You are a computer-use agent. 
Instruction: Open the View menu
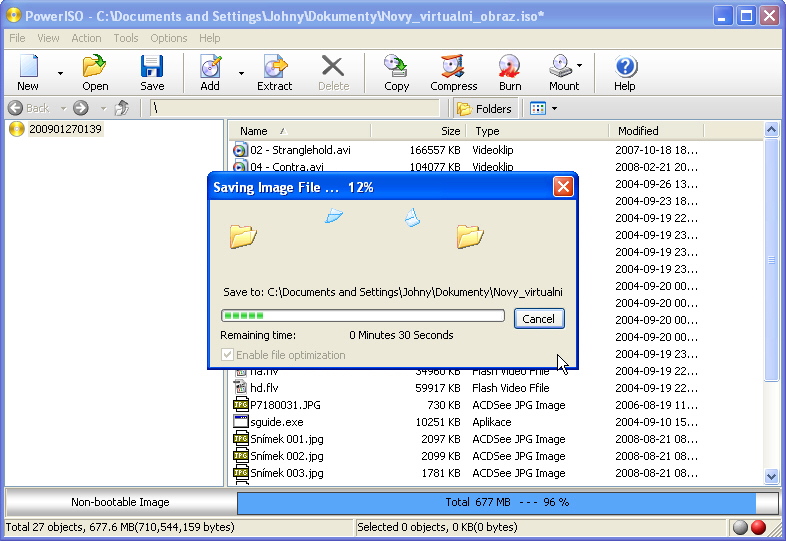pyautogui.click(x=48, y=38)
